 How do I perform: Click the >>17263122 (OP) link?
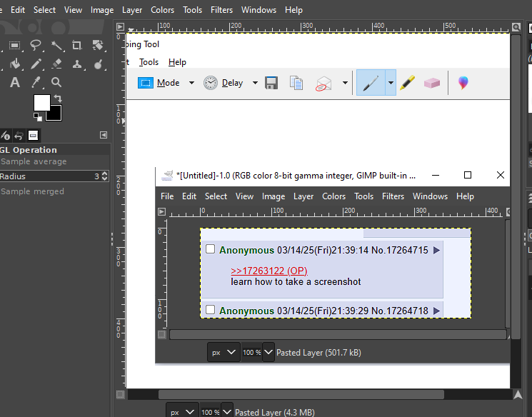(268, 271)
